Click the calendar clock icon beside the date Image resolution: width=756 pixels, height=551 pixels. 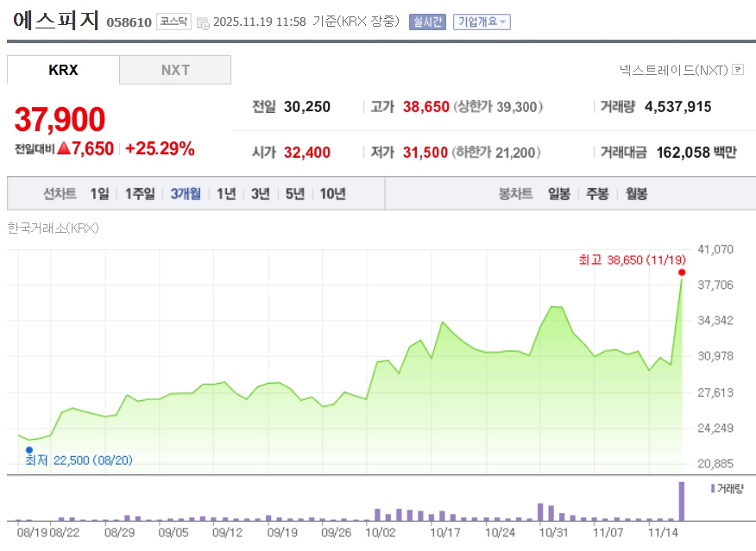[203, 22]
